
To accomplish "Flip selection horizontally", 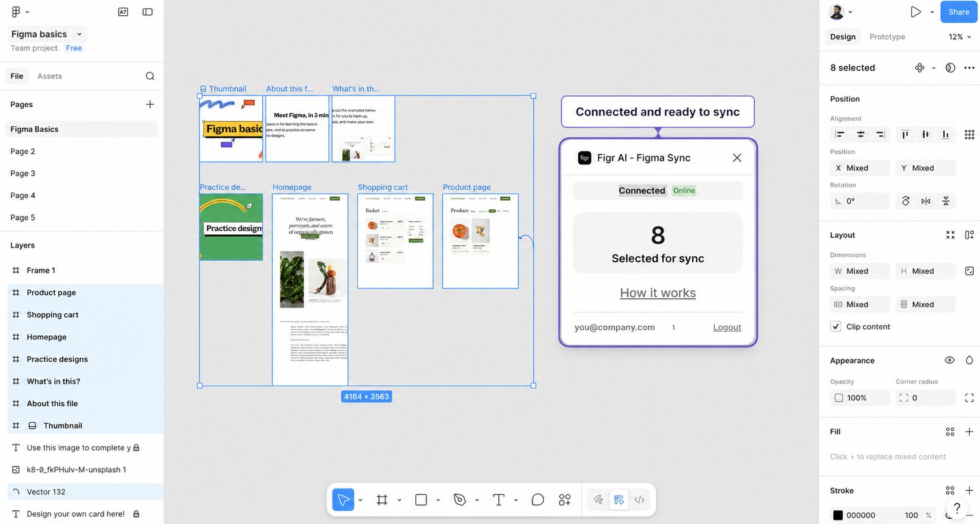I will click(926, 201).
